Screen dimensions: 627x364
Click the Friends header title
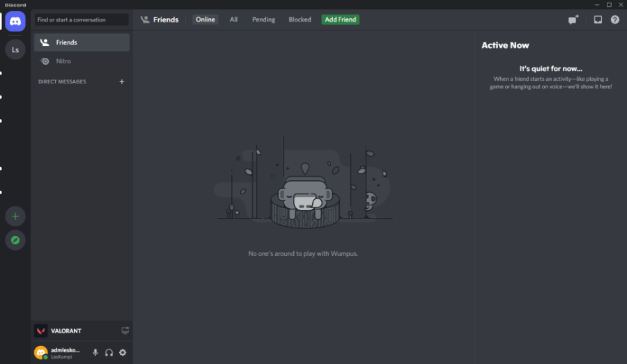166,19
